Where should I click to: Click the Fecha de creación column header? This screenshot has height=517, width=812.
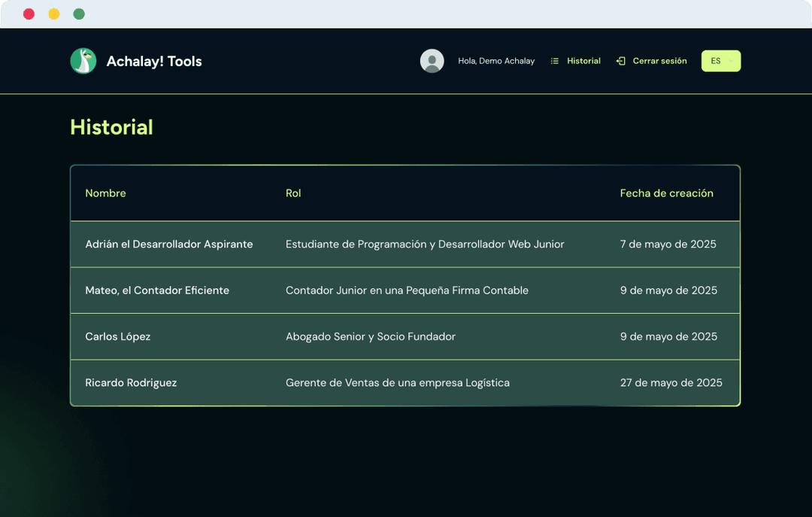[666, 193]
